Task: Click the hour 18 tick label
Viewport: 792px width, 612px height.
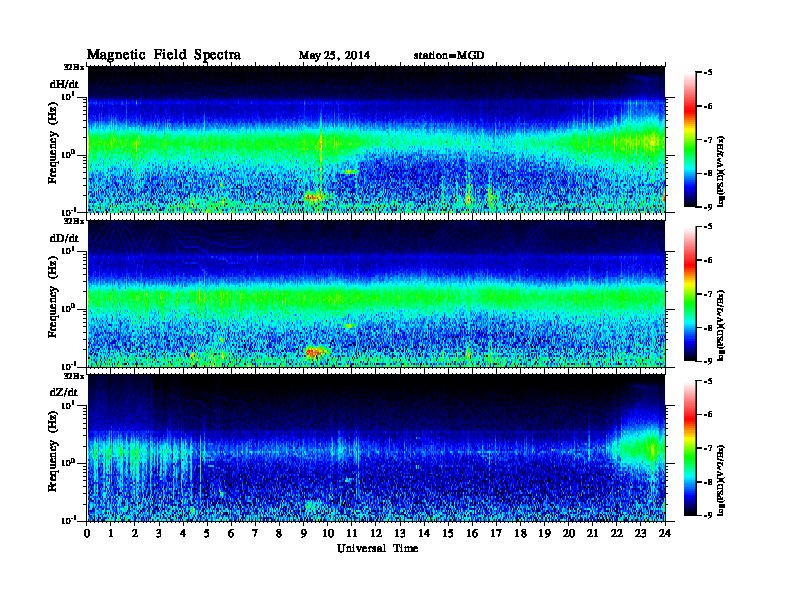Action: pyautogui.click(x=520, y=533)
